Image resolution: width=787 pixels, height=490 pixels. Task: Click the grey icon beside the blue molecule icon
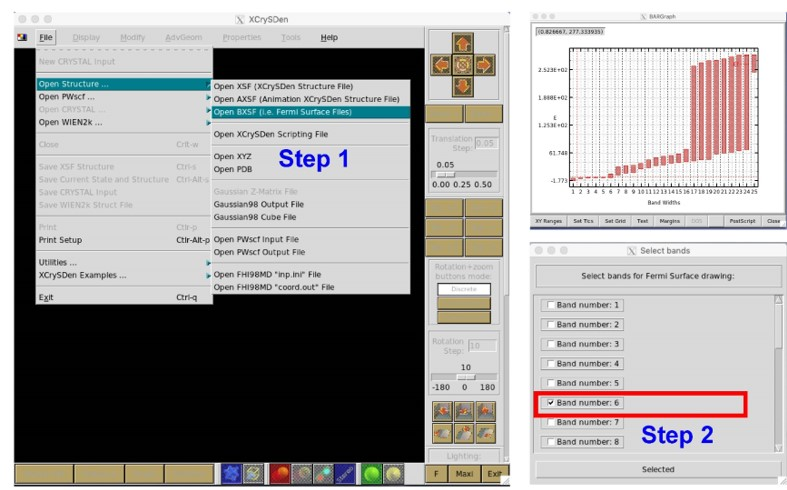point(253,473)
